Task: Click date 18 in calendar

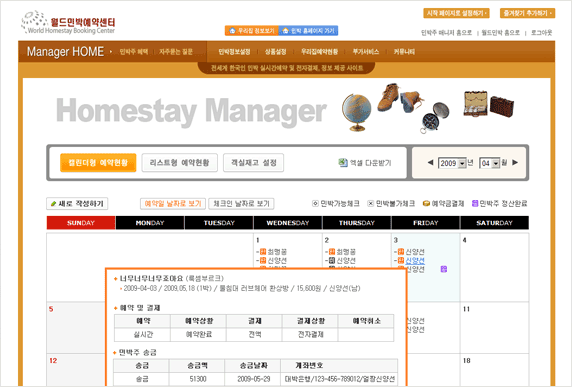Action: point(467,361)
